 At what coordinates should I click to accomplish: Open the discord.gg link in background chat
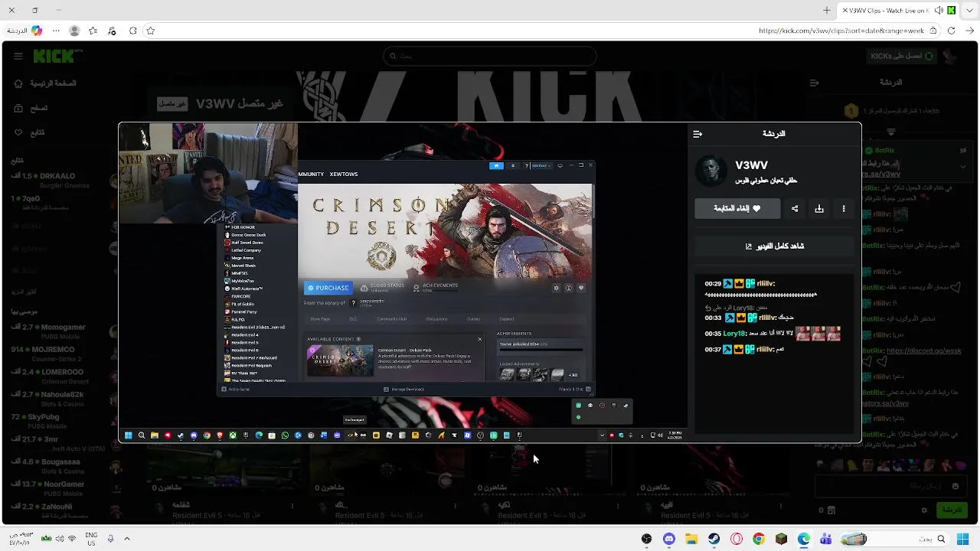[x=923, y=351]
